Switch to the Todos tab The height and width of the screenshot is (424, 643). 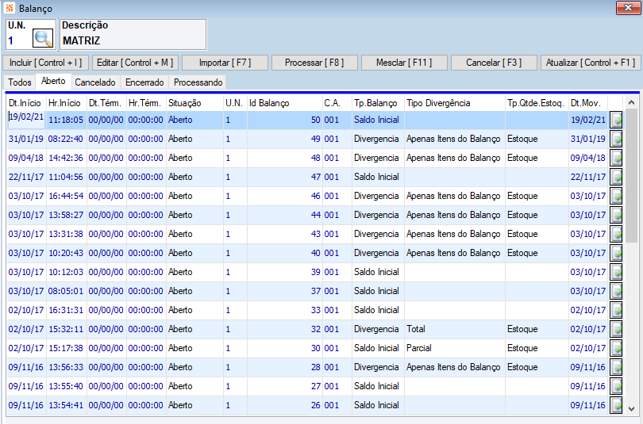tap(20, 82)
